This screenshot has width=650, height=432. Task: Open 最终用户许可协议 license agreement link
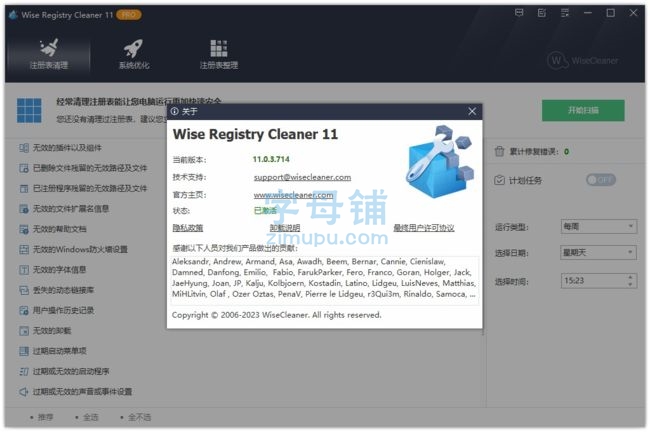pos(424,228)
